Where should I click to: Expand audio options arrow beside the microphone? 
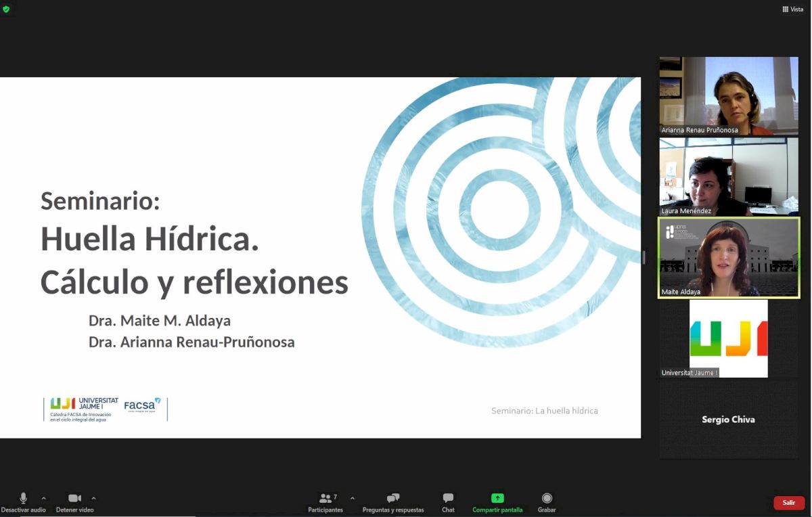(x=44, y=498)
